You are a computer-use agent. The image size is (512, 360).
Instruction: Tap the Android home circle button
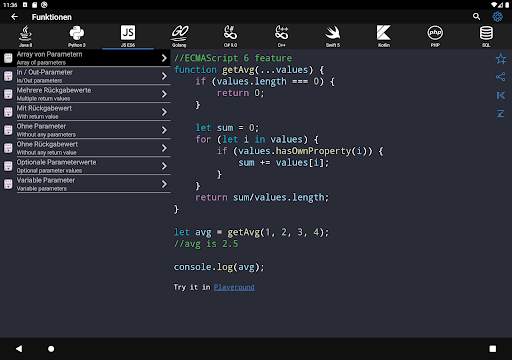(51, 349)
